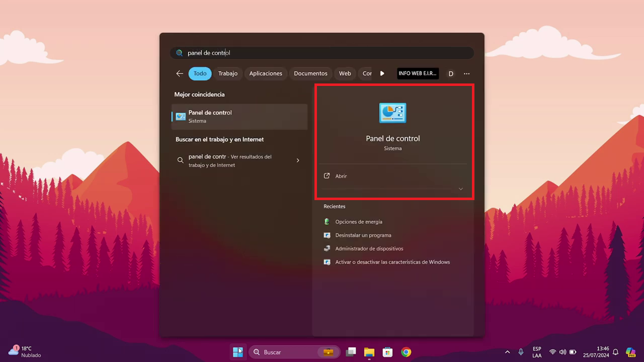Select Panel de control best match result
Image resolution: width=644 pixels, height=362 pixels.
pos(239,117)
